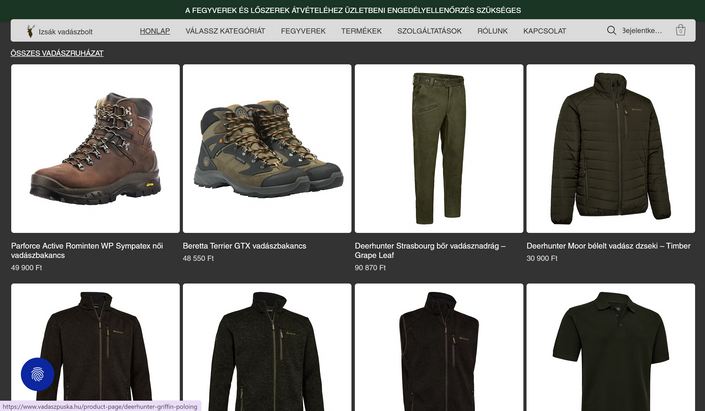Open the shopping cart bag icon
Image resolution: width=705 pixels, height=411 pixels.
[680, 30]
